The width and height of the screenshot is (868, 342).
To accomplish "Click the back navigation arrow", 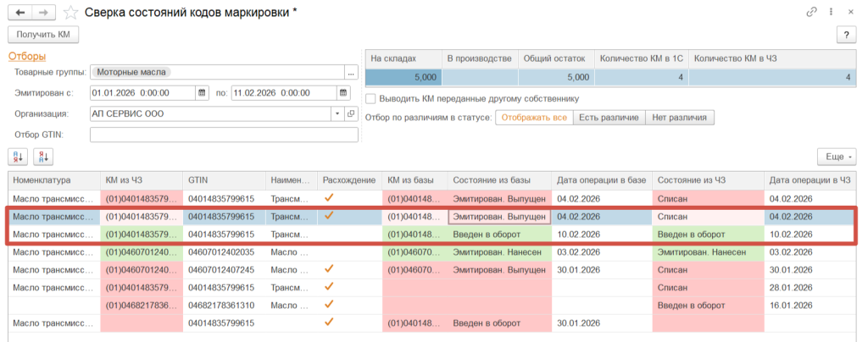I will point(21,13).
